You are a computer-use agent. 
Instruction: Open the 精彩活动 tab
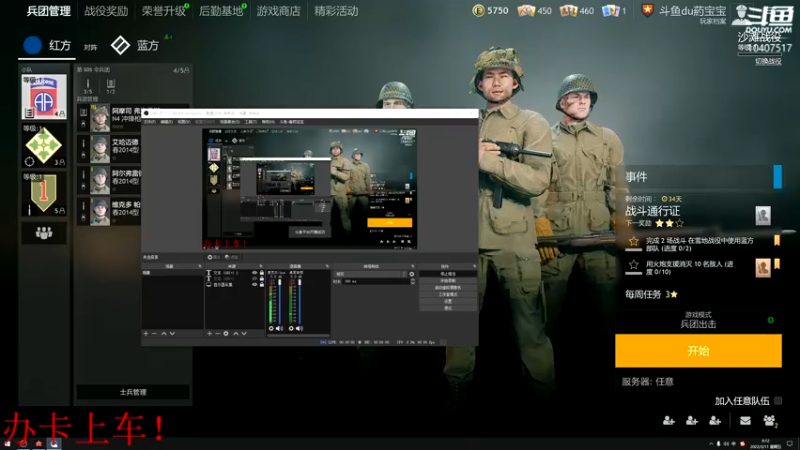point(336,11)
